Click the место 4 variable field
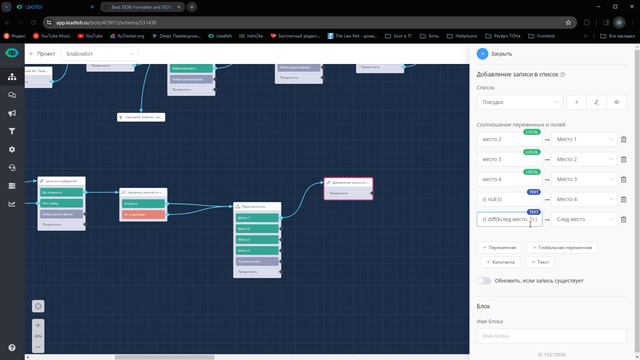The image size is (640, 360). [x=509, y=180]
